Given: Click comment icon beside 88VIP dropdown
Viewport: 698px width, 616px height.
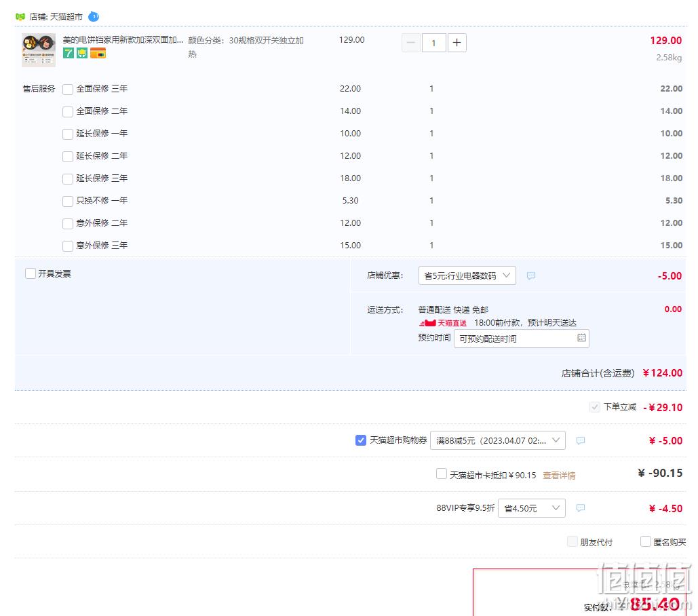Looking at the screenshot, I should (581, 508).
